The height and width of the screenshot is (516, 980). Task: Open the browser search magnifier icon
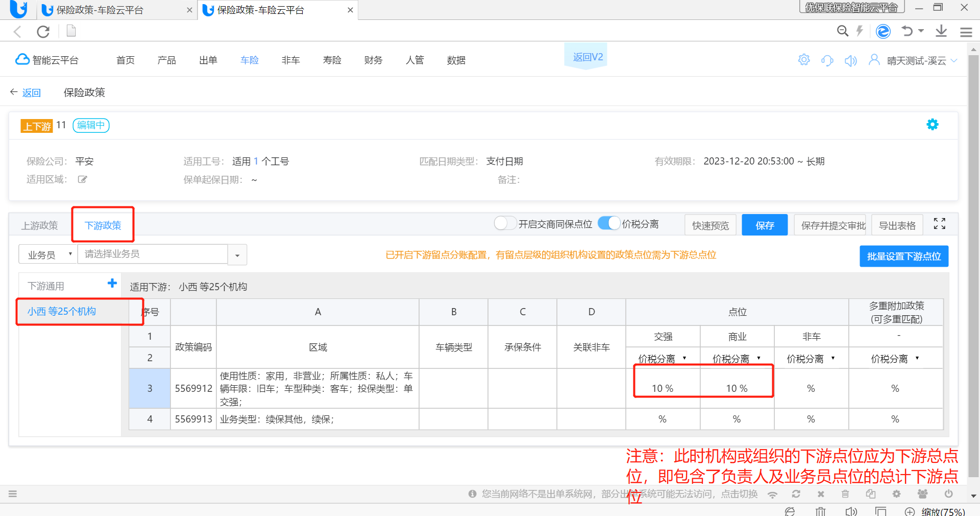(x=843, y=31)
